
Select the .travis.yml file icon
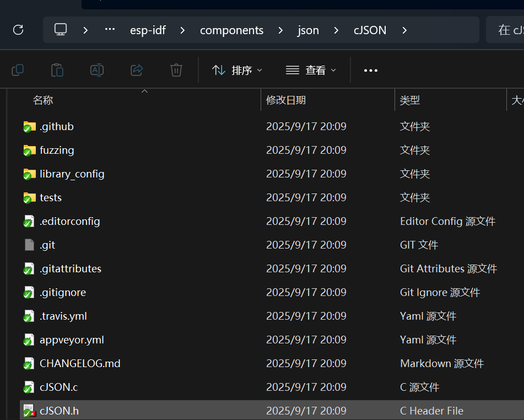click(29, 316)
